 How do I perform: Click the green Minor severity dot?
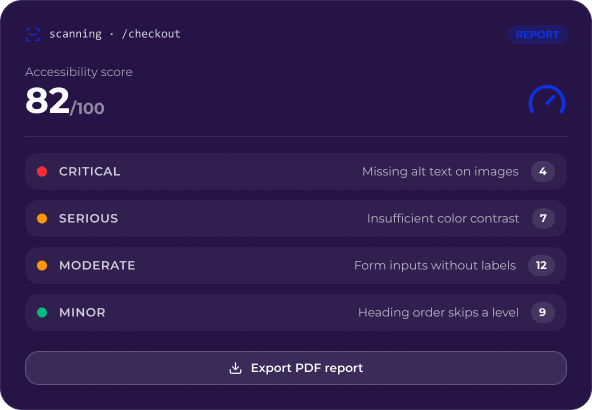(x=42, y=313)
